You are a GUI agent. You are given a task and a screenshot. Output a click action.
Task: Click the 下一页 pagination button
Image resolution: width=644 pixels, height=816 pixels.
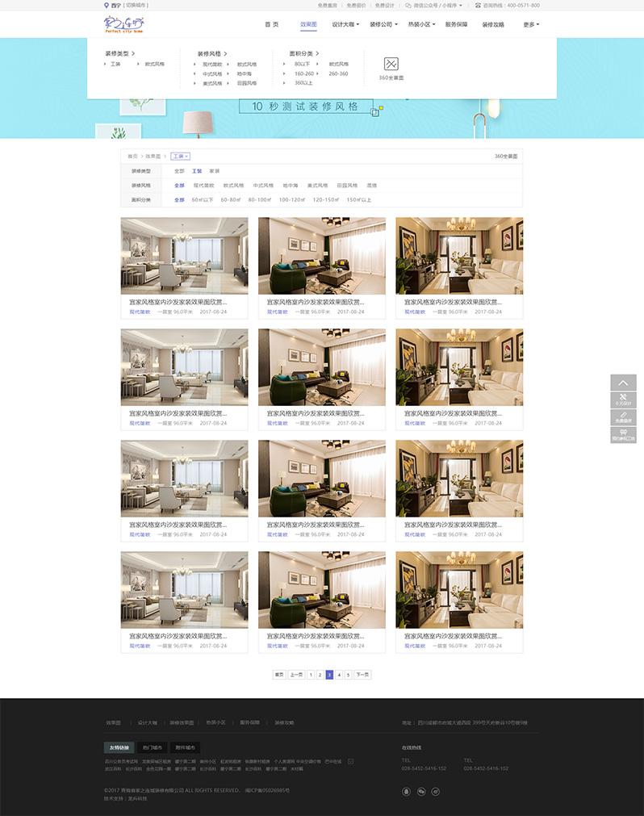pos(362,674)
